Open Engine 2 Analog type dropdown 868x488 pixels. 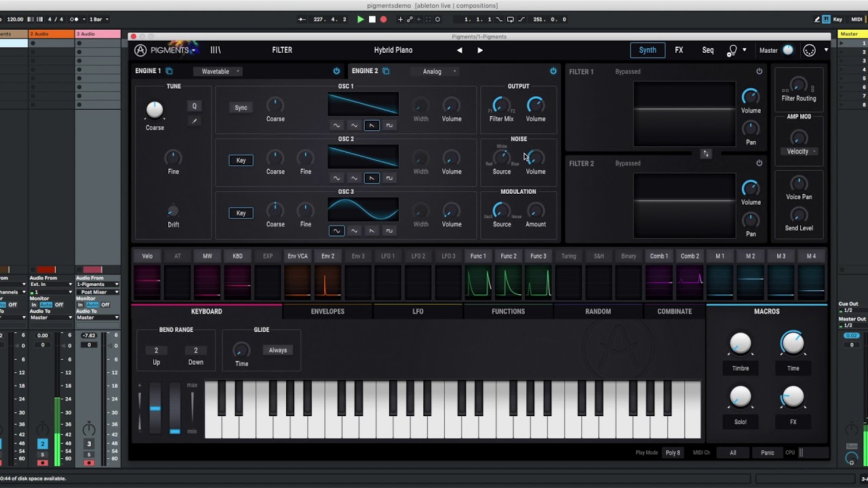[435, 71]
